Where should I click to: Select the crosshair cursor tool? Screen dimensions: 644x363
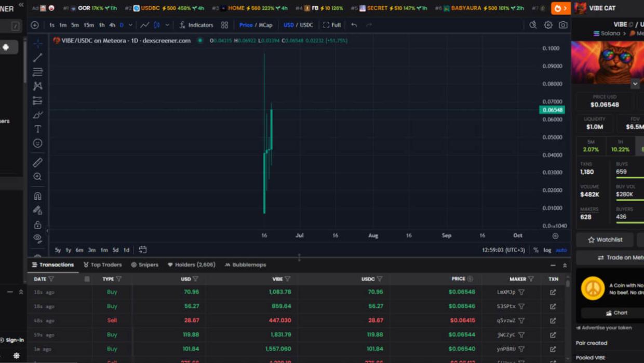coord(37,44)
